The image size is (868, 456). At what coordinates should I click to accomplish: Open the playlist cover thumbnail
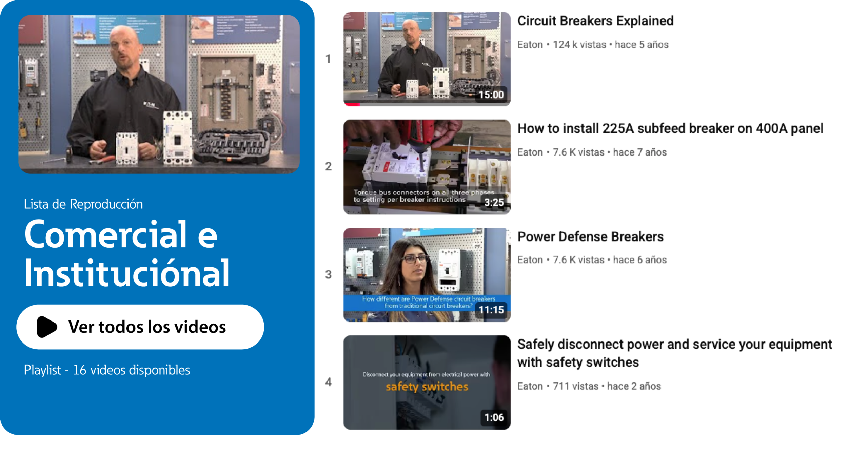pyautogui.click(x=159, y=94)
